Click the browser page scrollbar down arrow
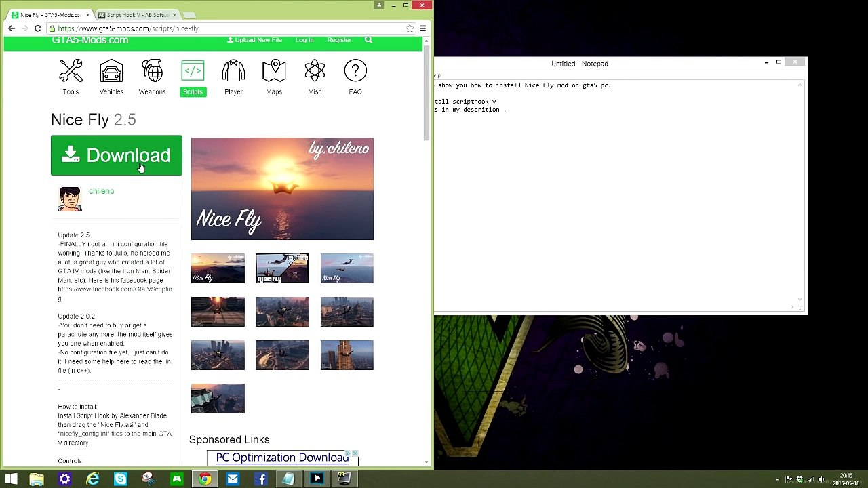This screenshot has width=868, height=488. [x=427, y=462]
